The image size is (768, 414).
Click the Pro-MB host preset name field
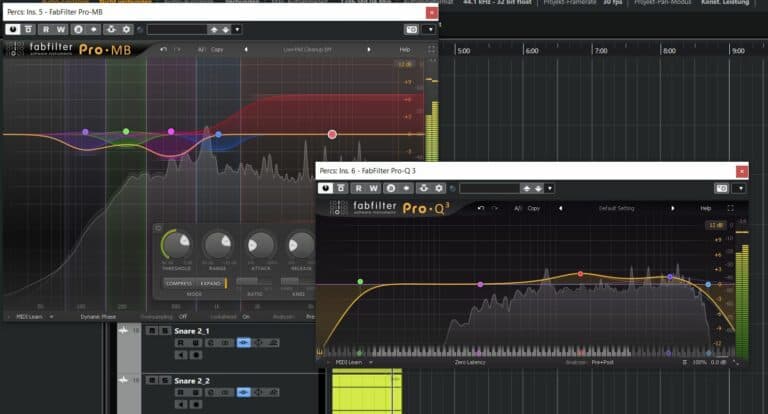tap(177, 30)
